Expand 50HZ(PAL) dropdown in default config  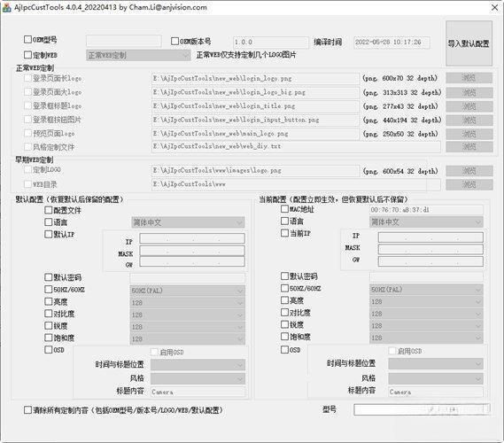(188, 291)
